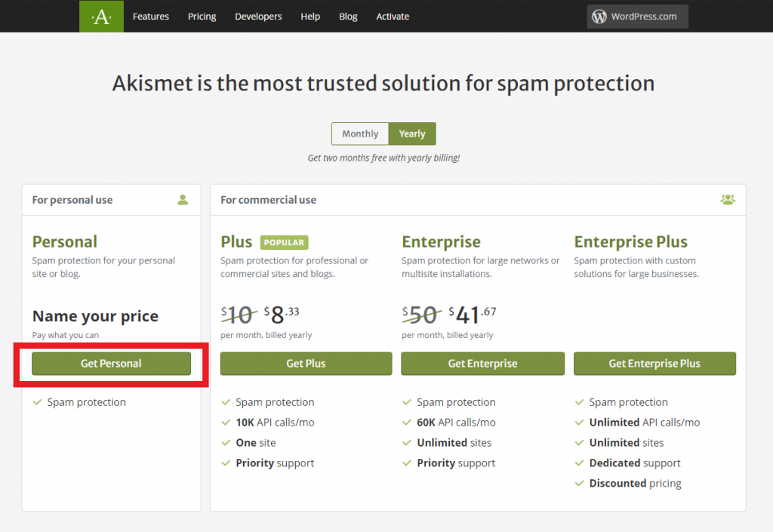Viewport: 773px width, 532px height.
Task: Click checkmark beside 10K API calls/mo
Action: (x=226, y=423)
